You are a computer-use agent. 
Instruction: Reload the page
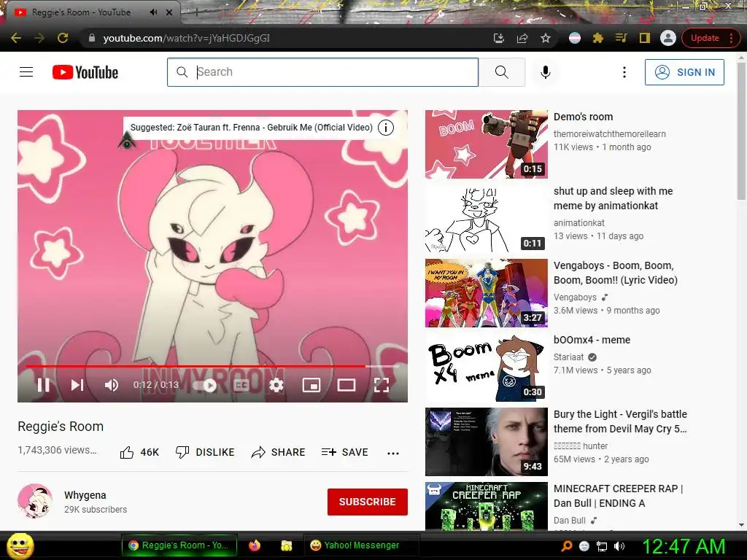point(63,38)
